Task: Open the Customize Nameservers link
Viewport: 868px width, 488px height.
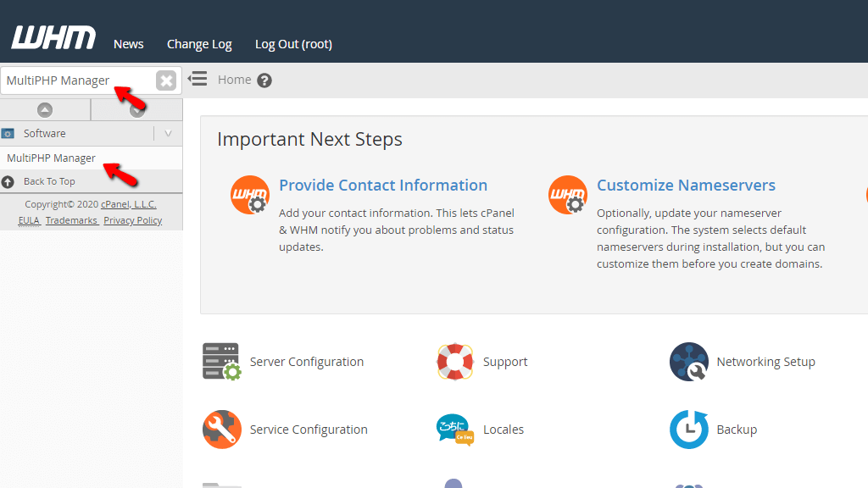Action: pos(686,186)
